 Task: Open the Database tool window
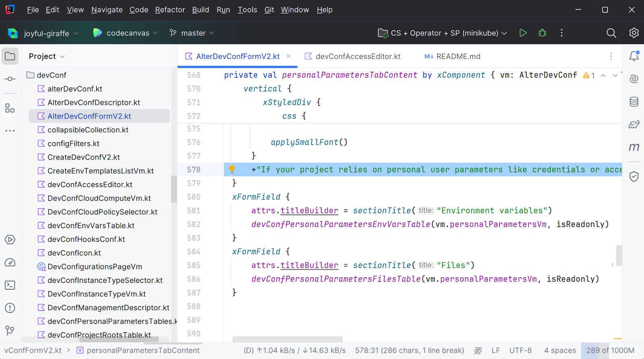(x=634, y=102)
